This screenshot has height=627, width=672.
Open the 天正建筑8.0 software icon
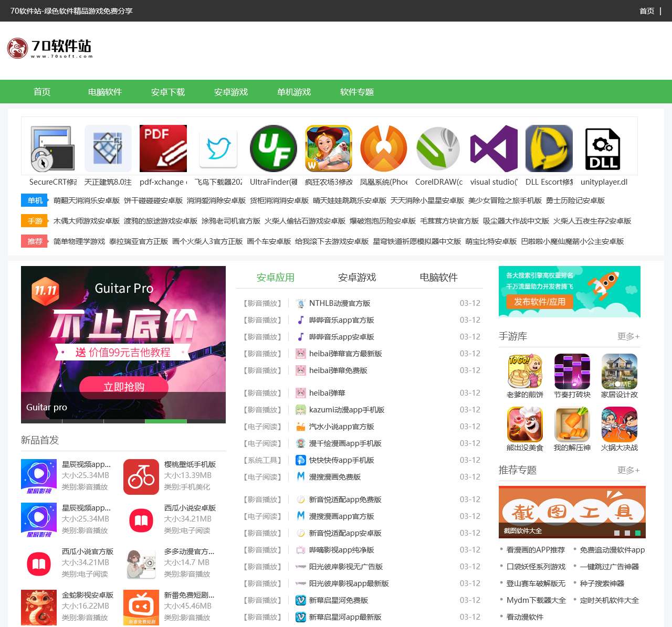[x=108, y=148]
